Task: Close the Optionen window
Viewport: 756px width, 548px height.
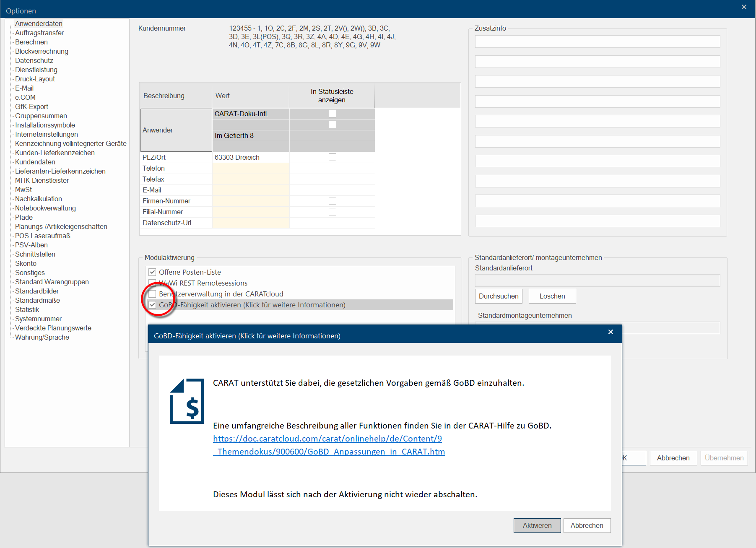Action: (x=744, y=7)
